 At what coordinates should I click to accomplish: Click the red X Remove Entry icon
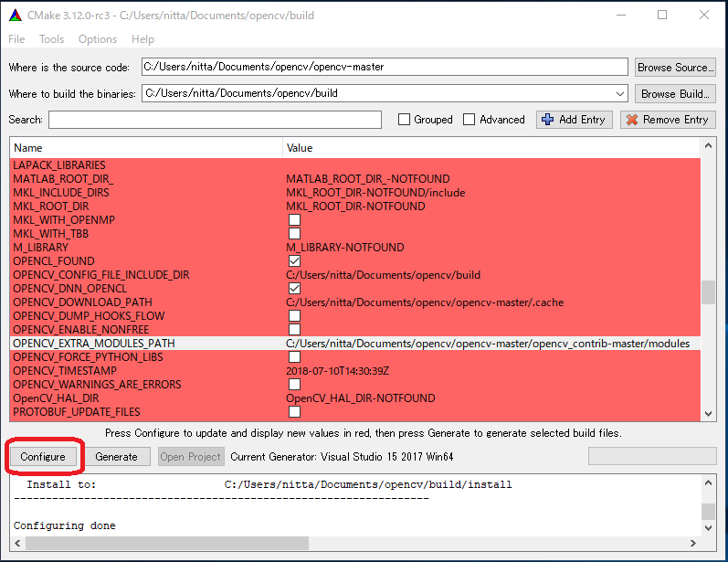coord(632,120)
